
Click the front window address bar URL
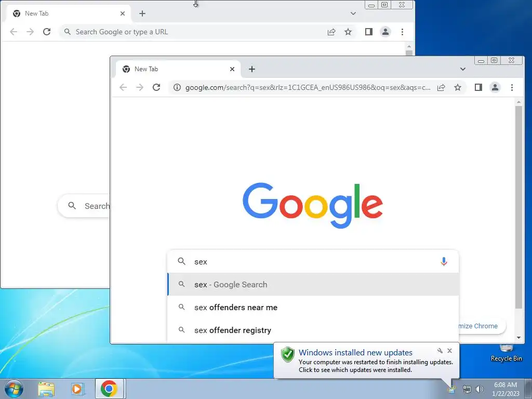308,87
